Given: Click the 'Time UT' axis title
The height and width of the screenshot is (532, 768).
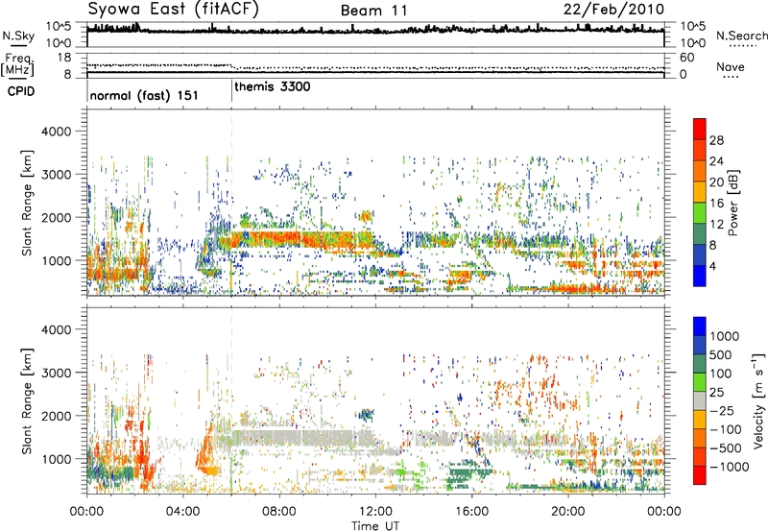Looking at the screenshot, I should click(x=375, y=525).
